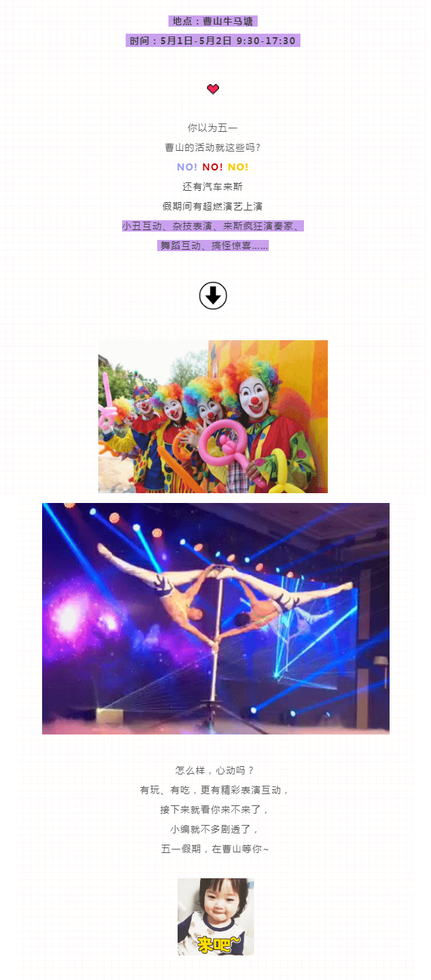Click the text '曹山的活动就这些吗?'

[x=213, y=147]
